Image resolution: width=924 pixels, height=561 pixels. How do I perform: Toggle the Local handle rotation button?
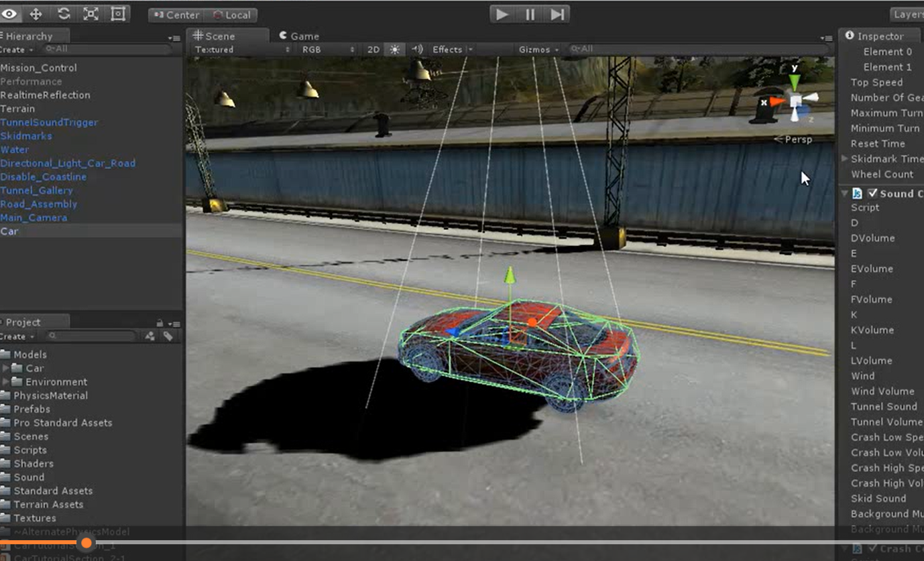[x=231, y=15]
